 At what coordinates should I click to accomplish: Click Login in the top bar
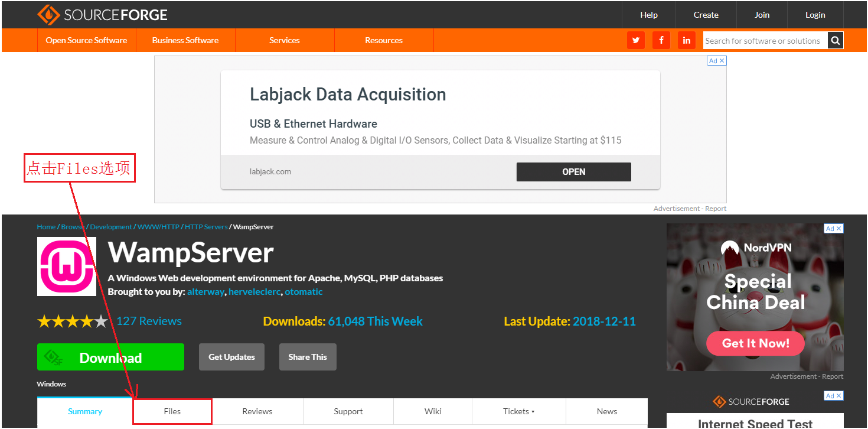[815, 15]
